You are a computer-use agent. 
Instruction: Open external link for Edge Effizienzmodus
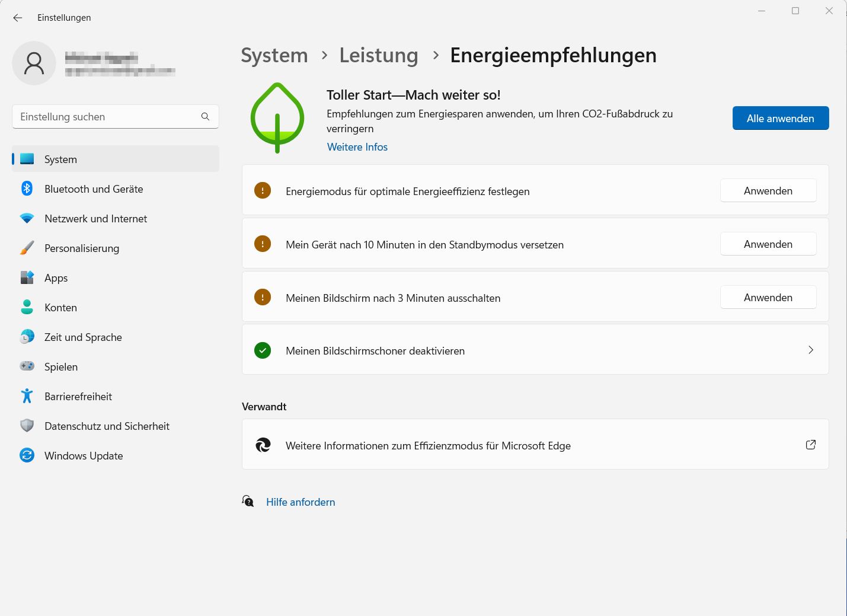tap(810, 445)
